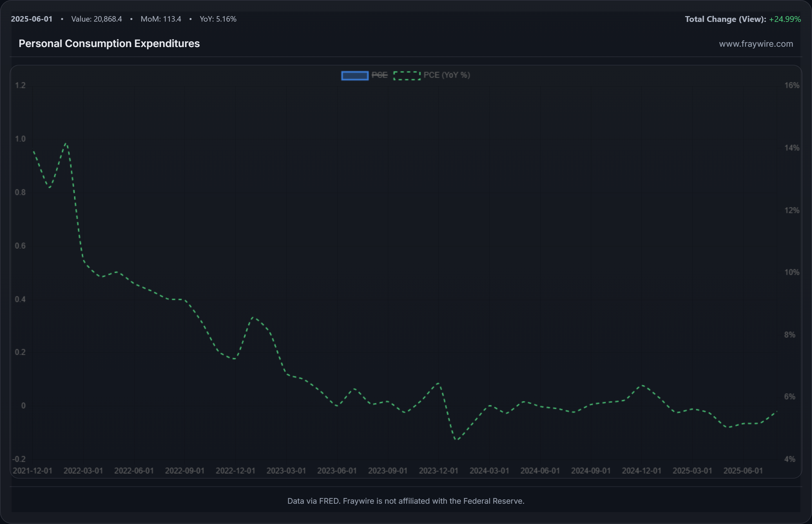Toggle the hidden PCE legend label
The width and height of the screenshot is (812, 524).
click(x=379, y=75)
